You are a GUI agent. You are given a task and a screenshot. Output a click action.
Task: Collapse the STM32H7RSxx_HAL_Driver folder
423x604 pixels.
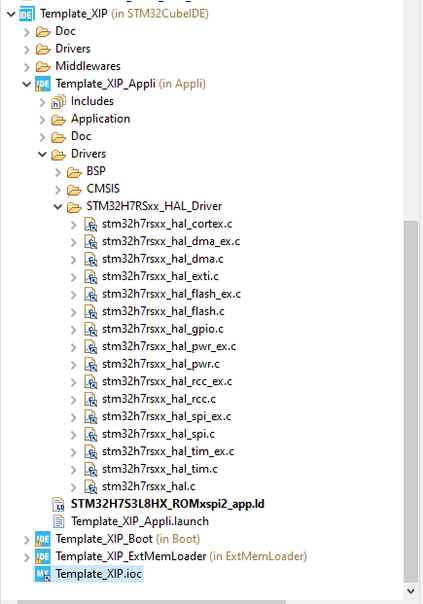58,207
